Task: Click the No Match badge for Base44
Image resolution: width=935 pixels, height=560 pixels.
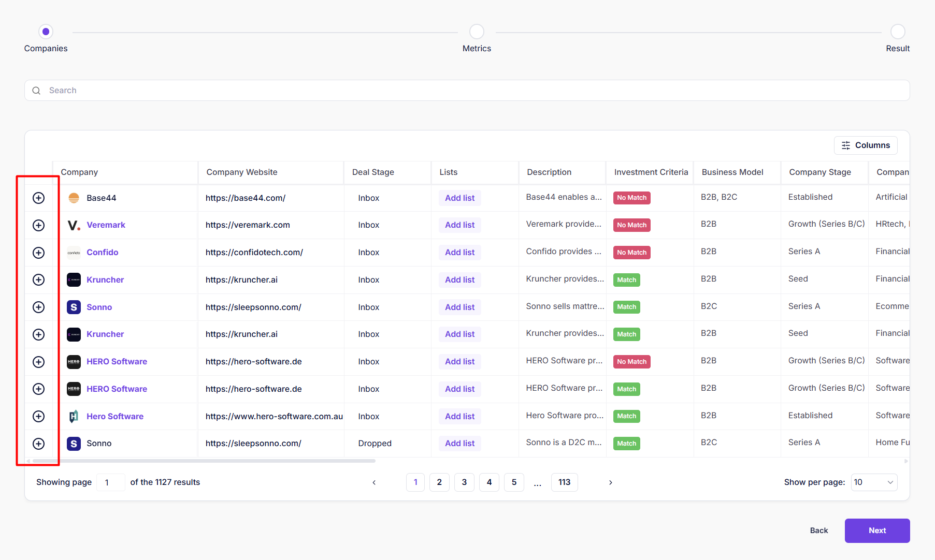Action: tap(631, 198)
